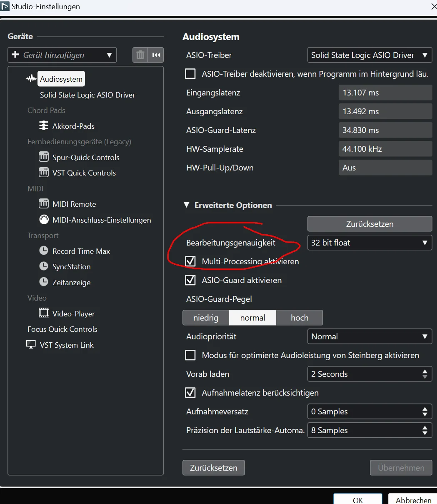Click Zurücksetzen in Erweiterte Optionen
This screenshot has width=437, height=504.
click(370, 224)
